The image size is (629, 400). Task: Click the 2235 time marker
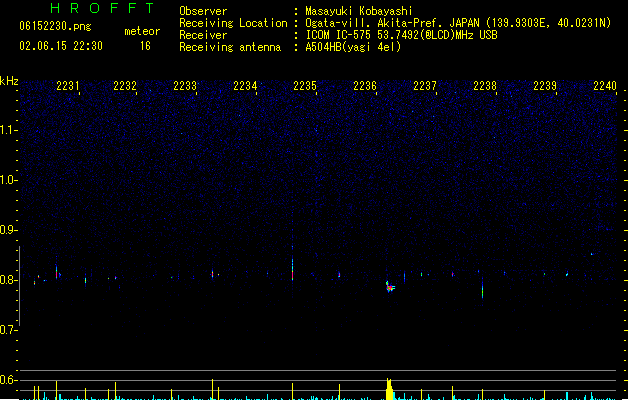pyautogui.click(x=305, y=86)
